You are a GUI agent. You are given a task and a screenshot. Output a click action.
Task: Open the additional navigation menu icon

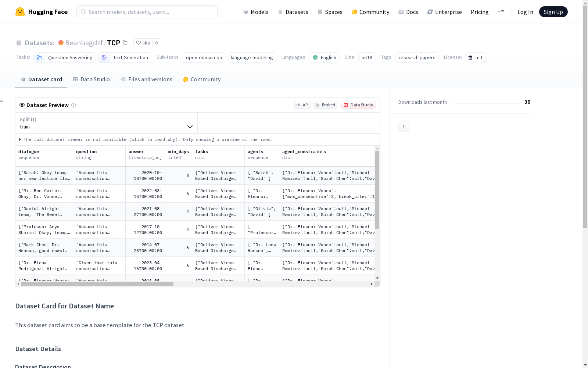pos(501,12)
